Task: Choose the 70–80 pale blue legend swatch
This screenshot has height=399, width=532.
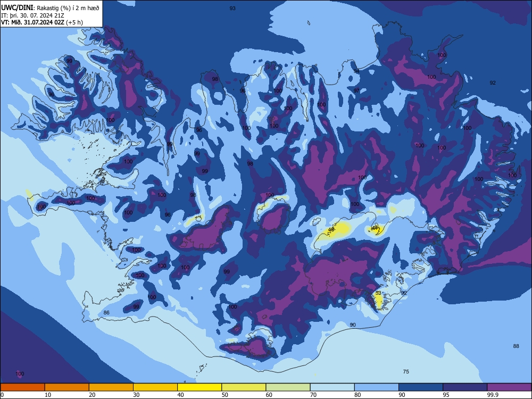Action: (x=332, y=387)
